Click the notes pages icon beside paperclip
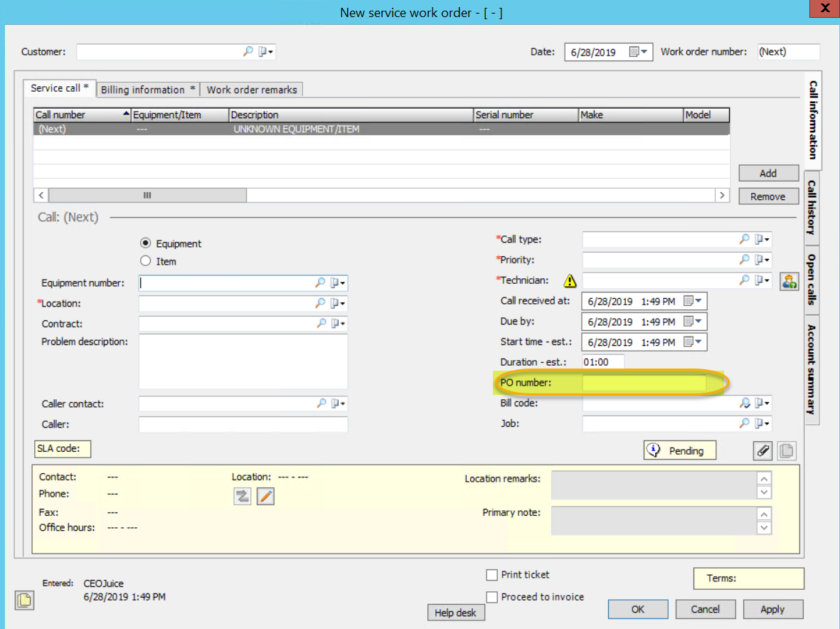 pyautogui.click(x=787, y=450)
